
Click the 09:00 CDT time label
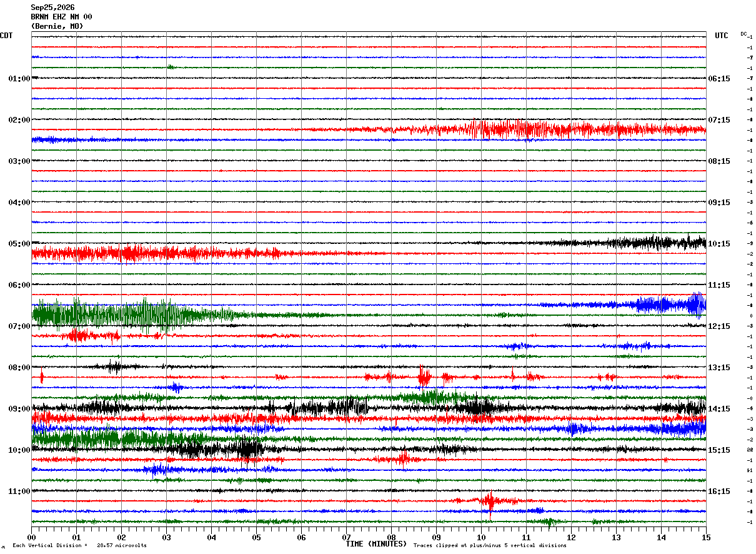[19, 409]
